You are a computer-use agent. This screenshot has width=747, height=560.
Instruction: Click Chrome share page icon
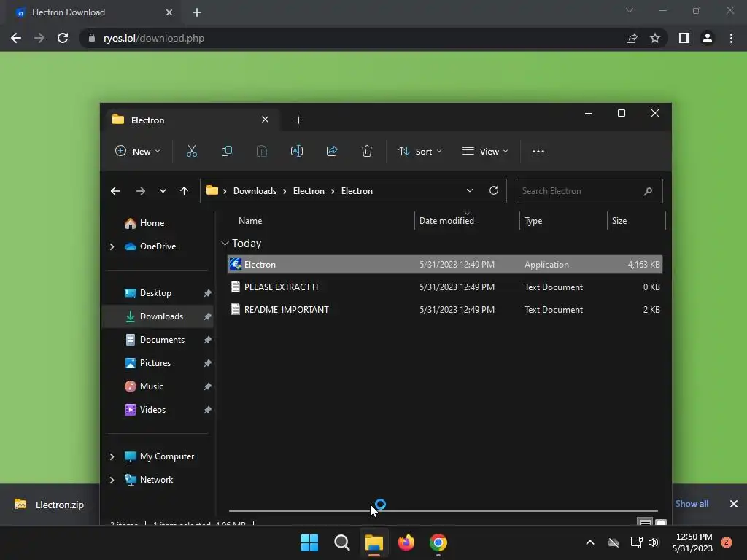click(x=632, y=38)
